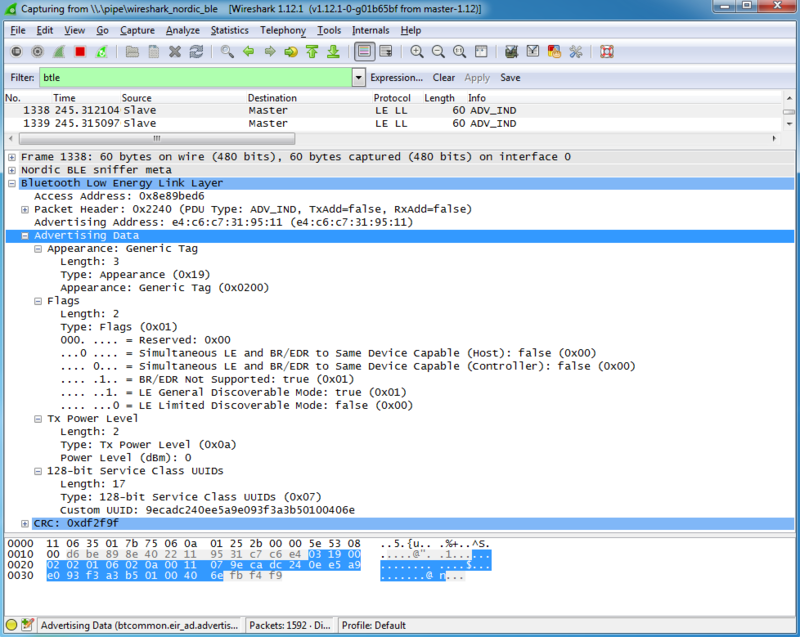This screenshot has width=800, height=637.
Task: Select BR/EDR Not Supported flag line
Action: point(207,379)
